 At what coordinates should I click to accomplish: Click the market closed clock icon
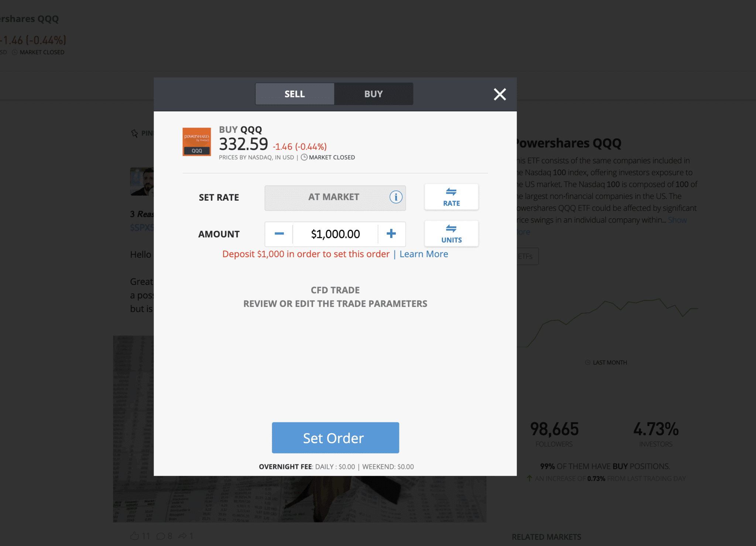[x=304, y=157]
